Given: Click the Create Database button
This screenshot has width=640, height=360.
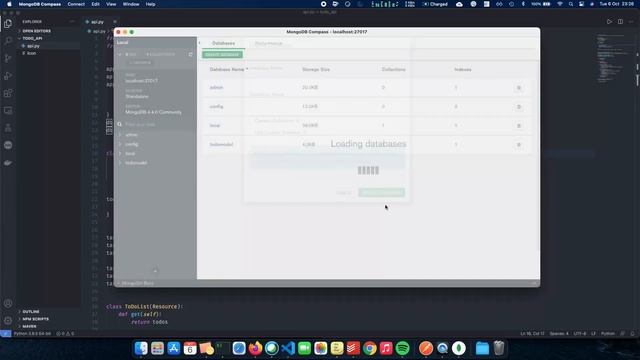Looking at the screenshot, I should pyautogui.click(x=222, y=55).
